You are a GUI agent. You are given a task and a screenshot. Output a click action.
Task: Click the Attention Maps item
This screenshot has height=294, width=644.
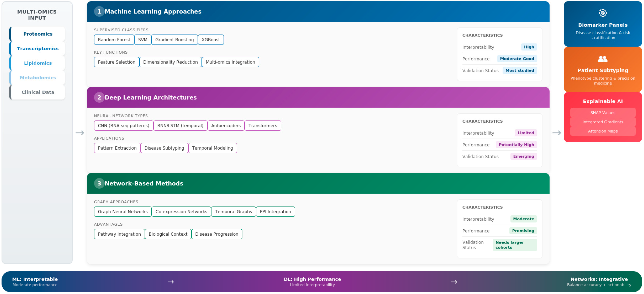click(x=603, y=131)
